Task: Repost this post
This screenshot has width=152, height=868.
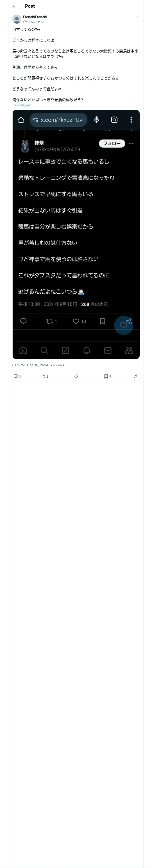Action: coord(46,376)
